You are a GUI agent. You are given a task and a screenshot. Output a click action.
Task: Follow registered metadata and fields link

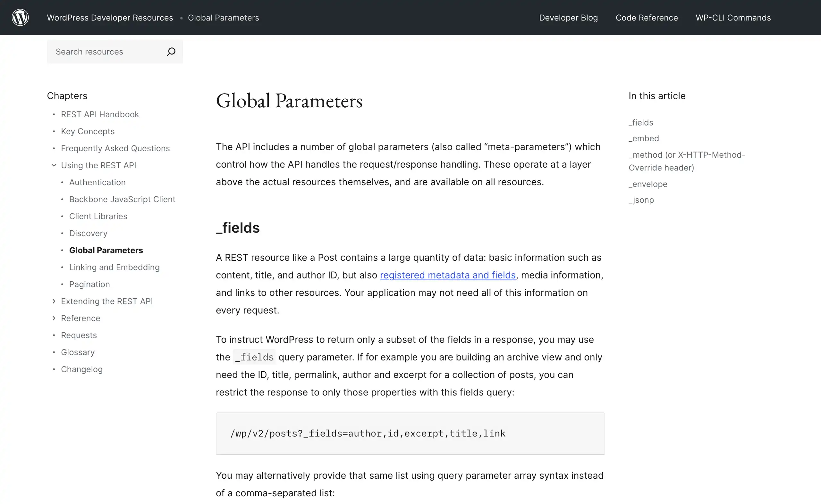click(x=448, y=275)
